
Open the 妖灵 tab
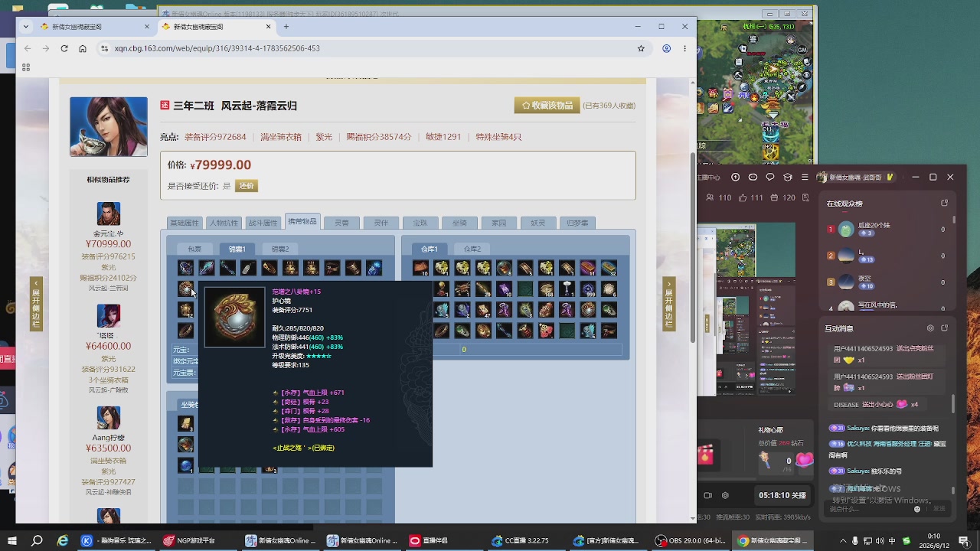tap(538, 223)
